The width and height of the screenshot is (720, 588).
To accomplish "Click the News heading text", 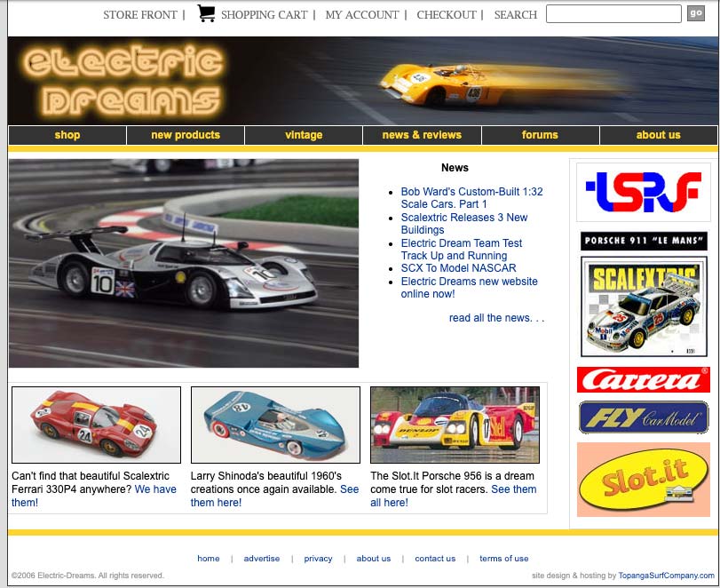I will (x=455, y=168).
